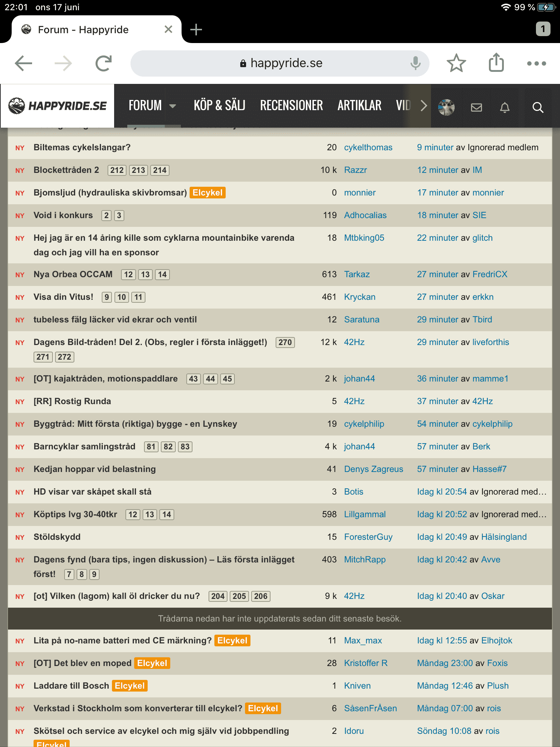Image resolution: width=560 pixels, height=747 pixels.
Task: Open the FORUM menu item
Action: [x=145, y=106]
